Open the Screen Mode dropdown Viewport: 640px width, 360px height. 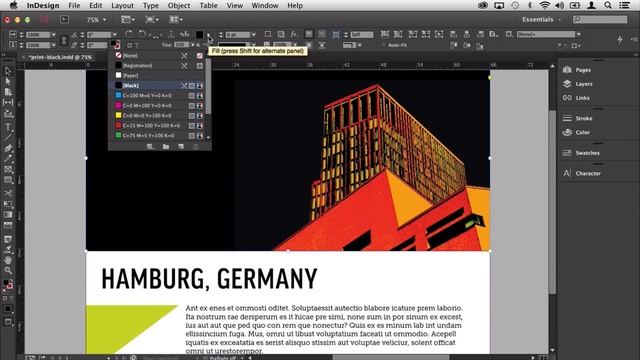[x=152, y=19]
